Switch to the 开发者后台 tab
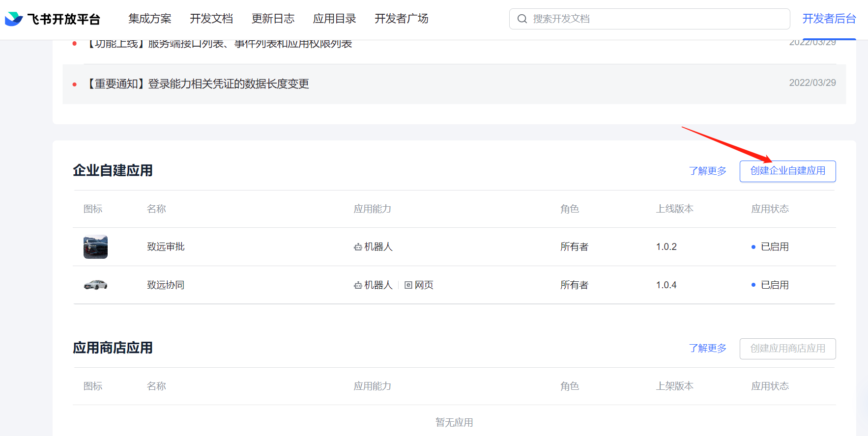The height and width of the screenshot is (436, 868). click(x=829, y=19)
